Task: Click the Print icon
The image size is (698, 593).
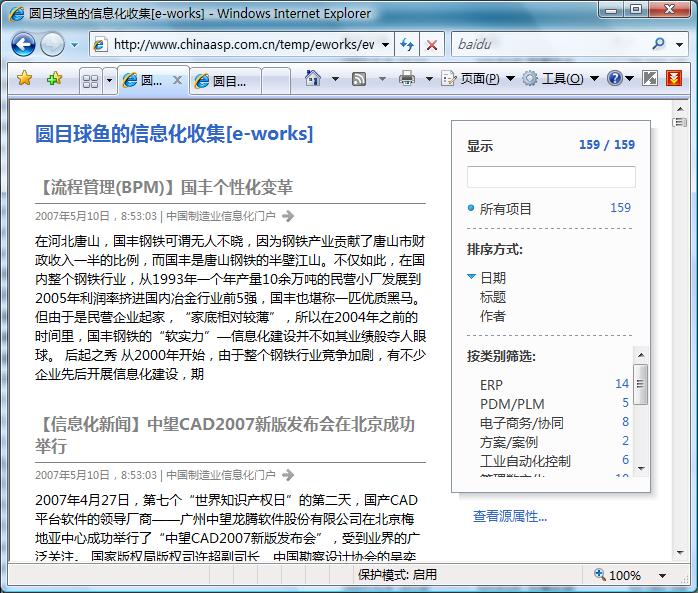Action: [406, 79]
